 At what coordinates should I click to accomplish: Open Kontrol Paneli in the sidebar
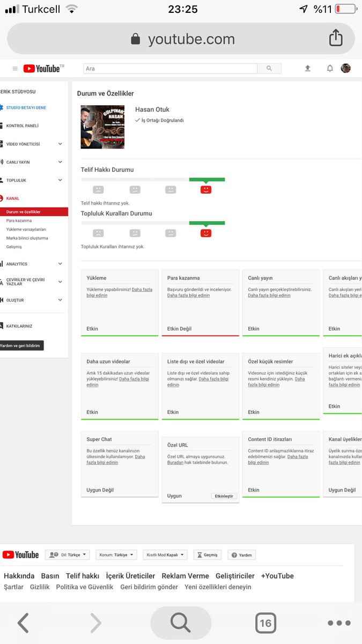[x=22, y=126]
